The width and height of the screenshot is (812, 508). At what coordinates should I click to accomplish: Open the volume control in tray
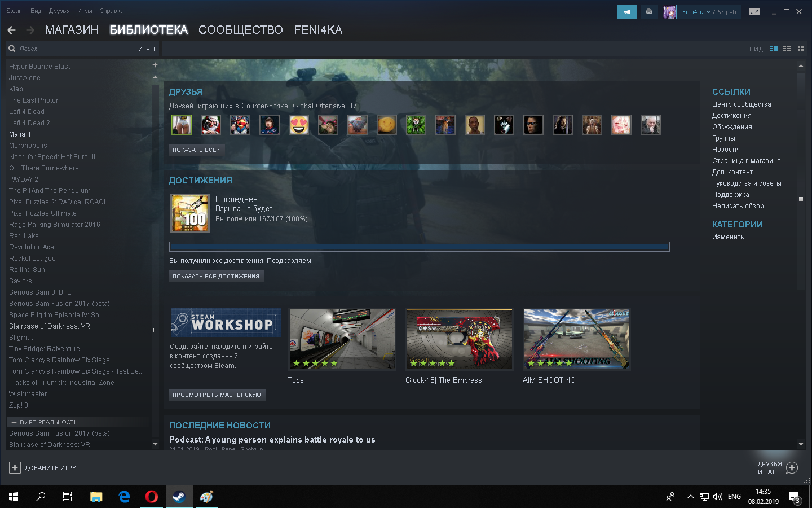(x=718, y=497)
